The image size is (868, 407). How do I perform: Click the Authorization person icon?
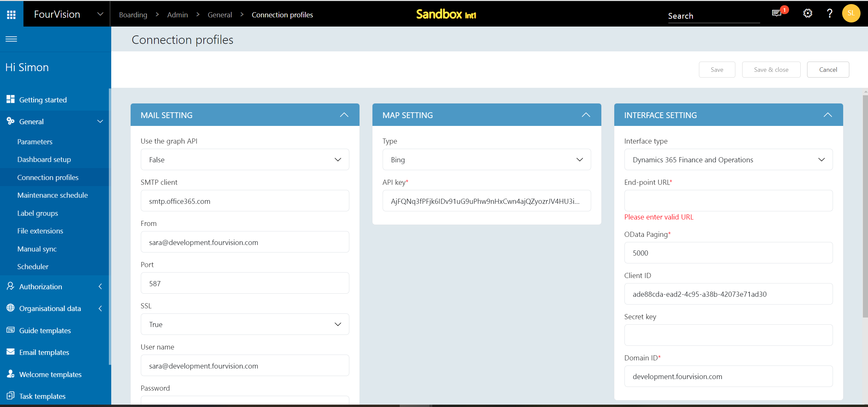coord(11,286)
